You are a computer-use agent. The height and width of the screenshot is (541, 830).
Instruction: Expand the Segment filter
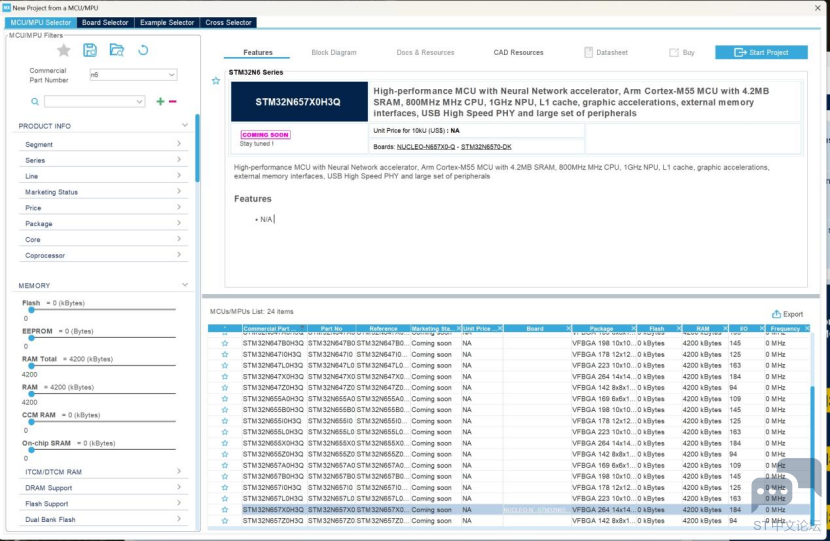(179, 143)
